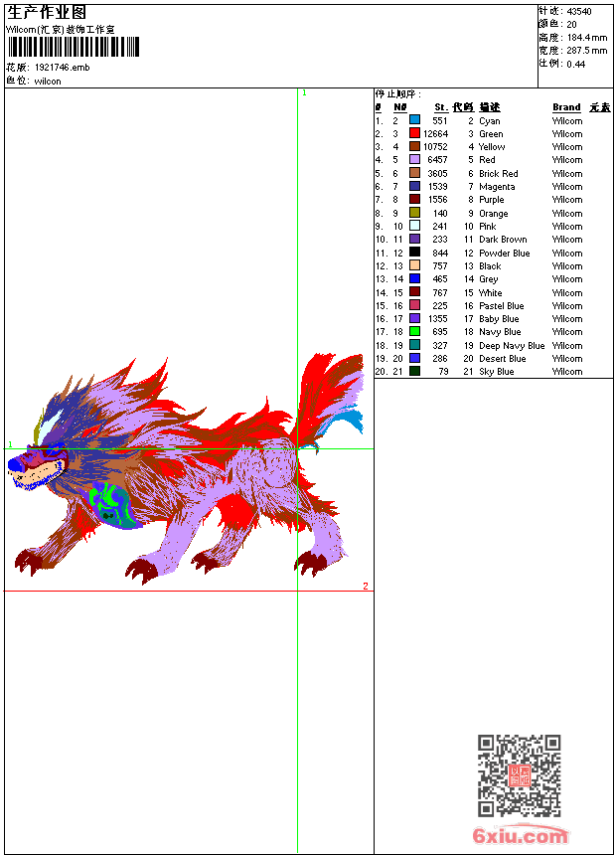
Task: Click the Dark Brown description
Action: (x=503, y=240)
